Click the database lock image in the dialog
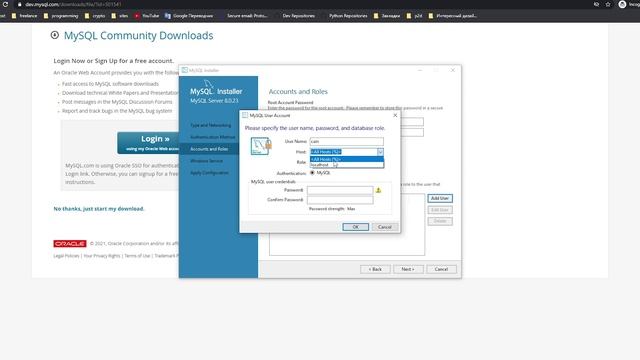The image size is (640, 360). [261, 146]
